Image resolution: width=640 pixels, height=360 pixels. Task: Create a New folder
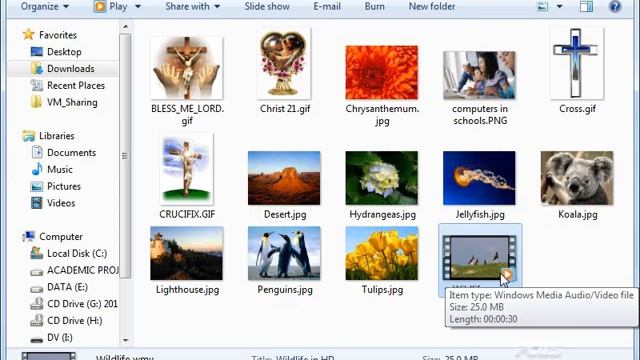coord(432,7)
